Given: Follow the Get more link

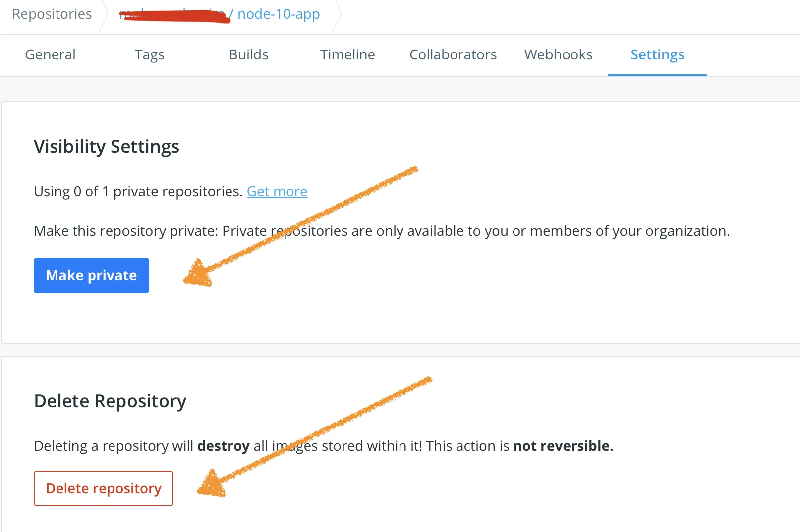Looking at the screenshot, I should pyautogui.click(x=277, y=192).
